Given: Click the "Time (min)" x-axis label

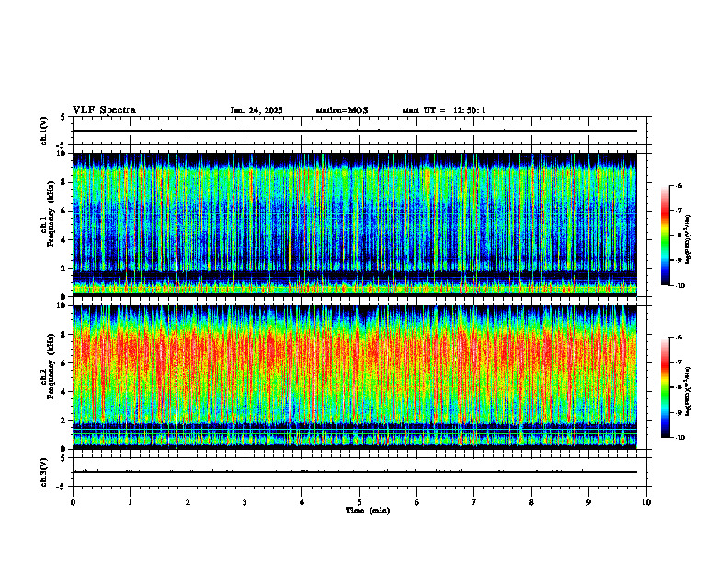Looking at the screenshot, I should (368, 511).
